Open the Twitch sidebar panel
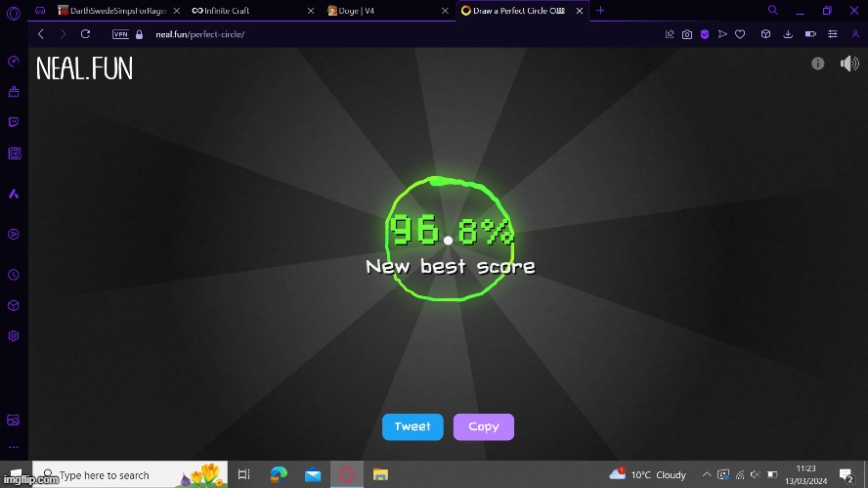This screenshot has height=488, width=868. click(14, 122)
